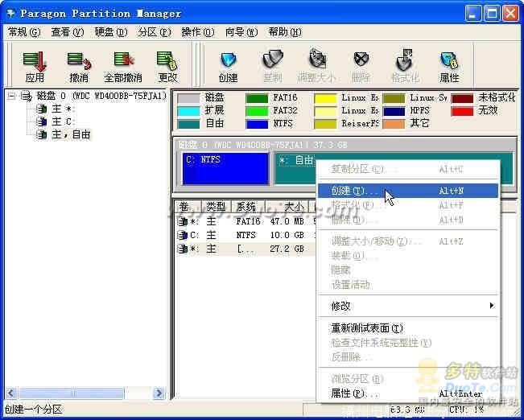The height and width of the screenshot is (420, 524).
Task: Click the NTFS system cell in the C: row
Action: 245,235
